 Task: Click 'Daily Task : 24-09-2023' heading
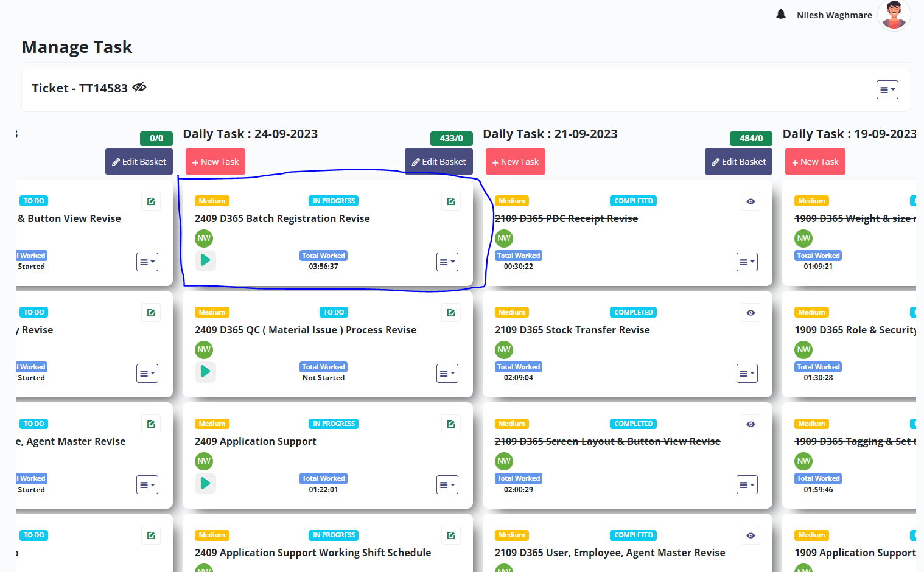point(250,134)
